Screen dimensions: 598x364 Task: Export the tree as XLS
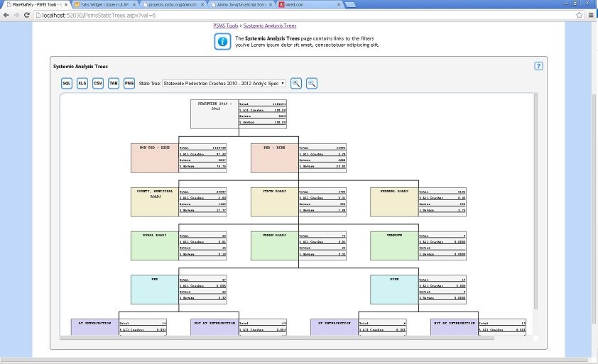[x=82, y=83]
